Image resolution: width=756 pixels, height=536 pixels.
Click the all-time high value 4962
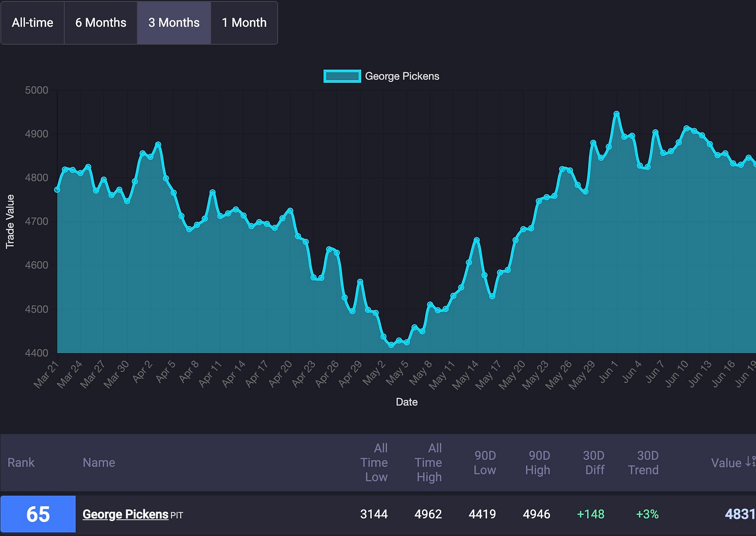[428, 514]
